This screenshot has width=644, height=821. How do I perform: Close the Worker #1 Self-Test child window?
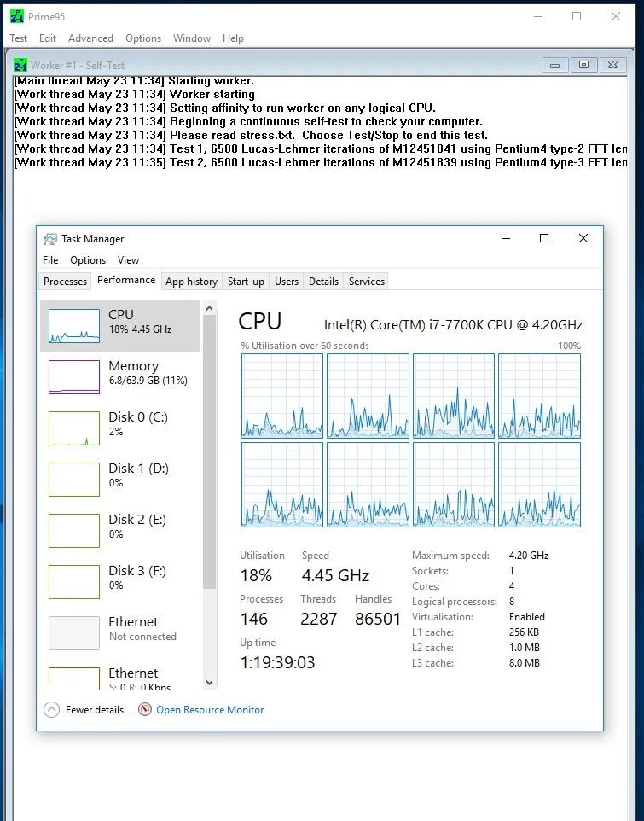613,65
